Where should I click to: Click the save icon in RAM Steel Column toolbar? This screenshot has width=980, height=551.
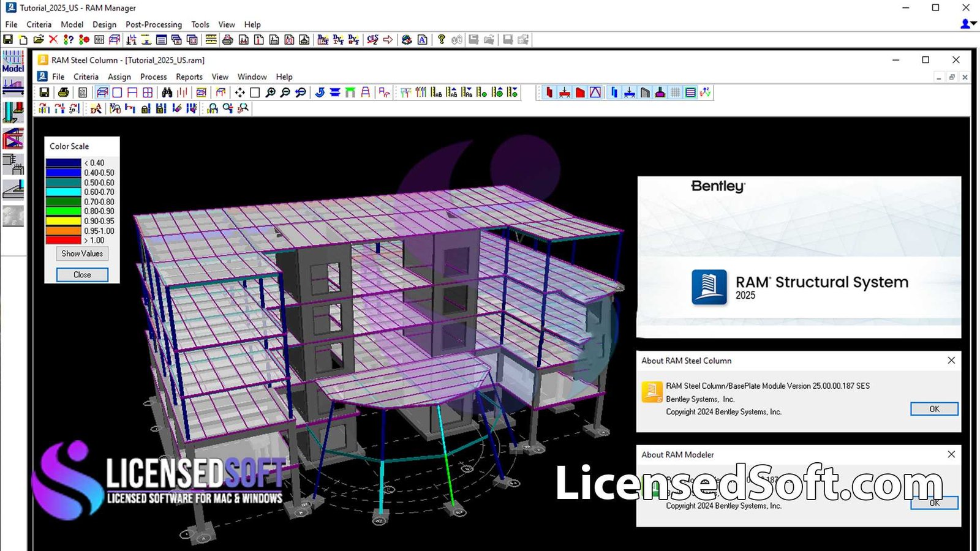pyautogui.click(x=44, y=92)
